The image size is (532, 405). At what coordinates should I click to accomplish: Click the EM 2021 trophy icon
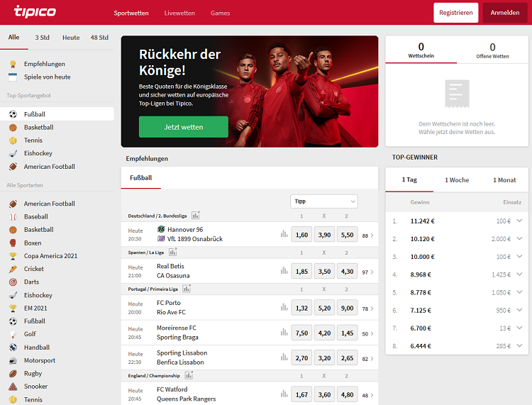13,309
